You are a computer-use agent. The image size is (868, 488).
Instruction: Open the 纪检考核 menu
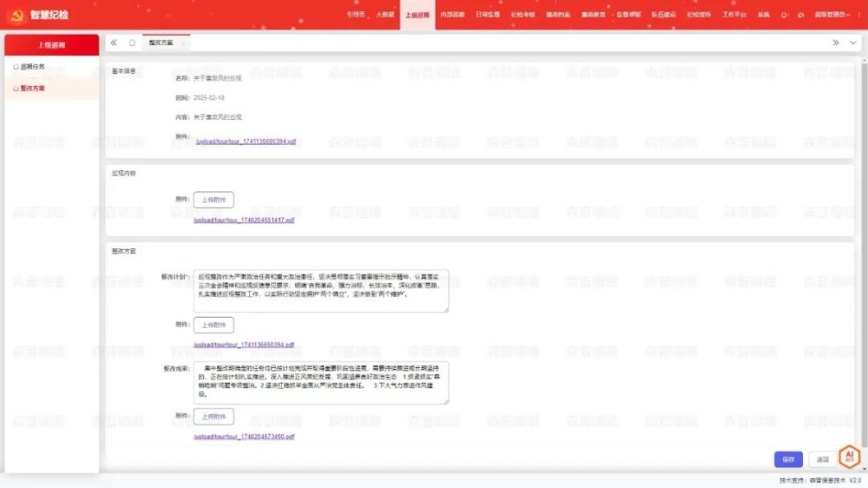pos(523,15)
